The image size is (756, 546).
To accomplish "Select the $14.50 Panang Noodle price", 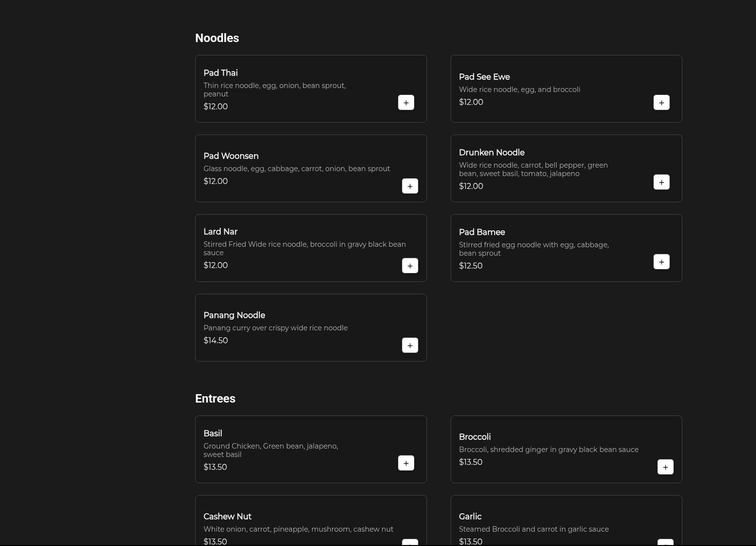I will 215,340.
